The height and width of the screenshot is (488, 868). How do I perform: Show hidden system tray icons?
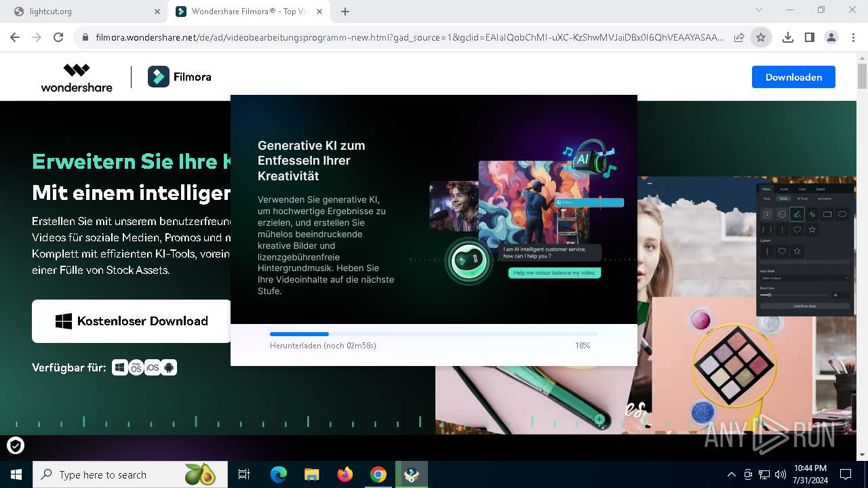point(731,474)
